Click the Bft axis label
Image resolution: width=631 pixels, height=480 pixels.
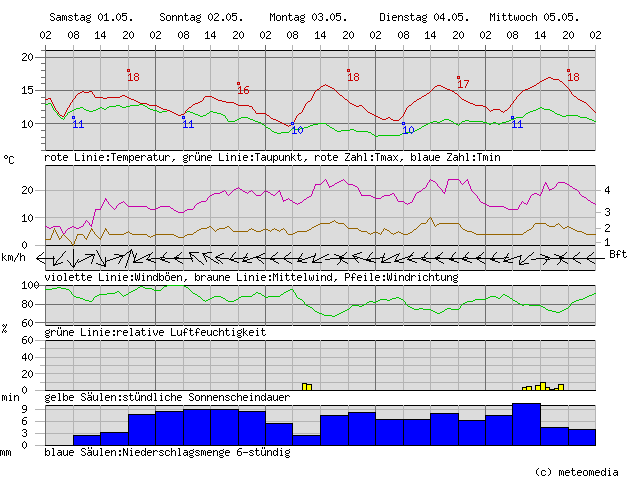pyautogui.click(x=619, y=254)
